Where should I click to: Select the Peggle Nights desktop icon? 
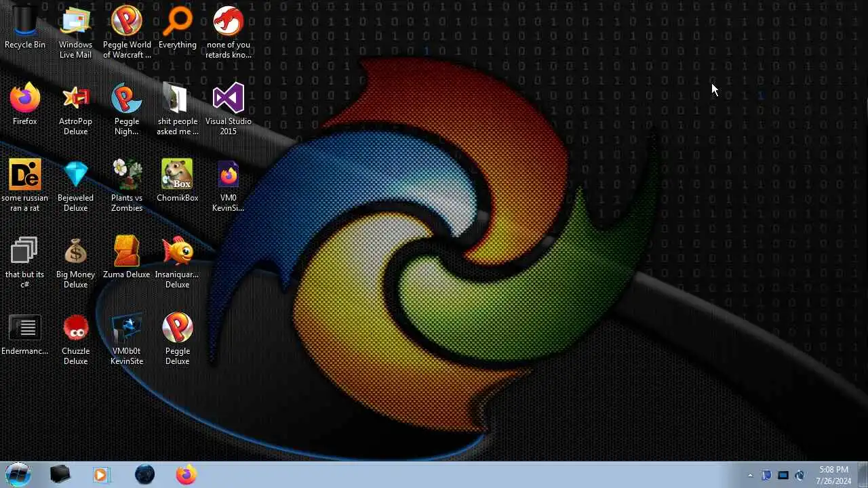(x=127, y=110)
